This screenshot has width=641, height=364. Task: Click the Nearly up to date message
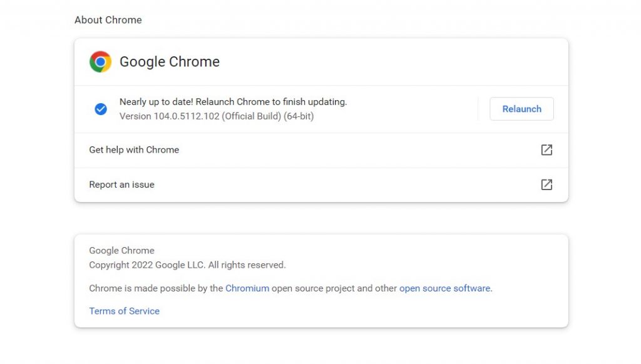point(233,102)
